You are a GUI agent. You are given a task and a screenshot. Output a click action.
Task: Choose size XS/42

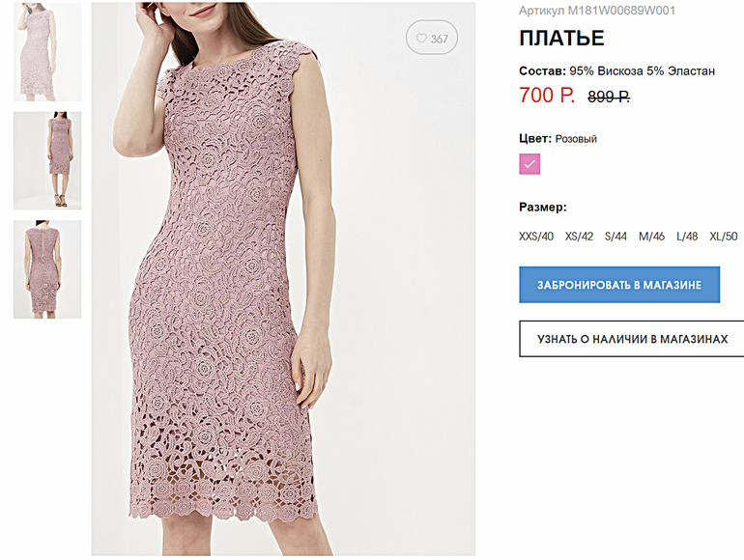tap(580, 237)
